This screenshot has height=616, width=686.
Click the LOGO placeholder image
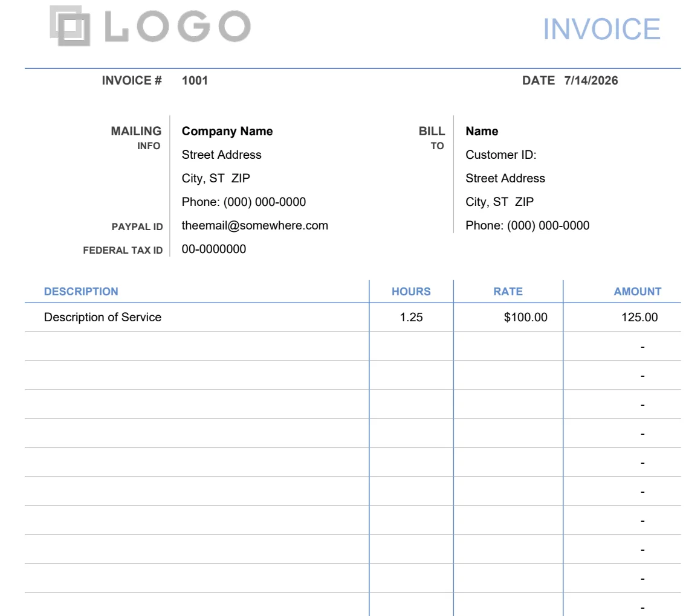pyautogui.click(x=150, y=26)
